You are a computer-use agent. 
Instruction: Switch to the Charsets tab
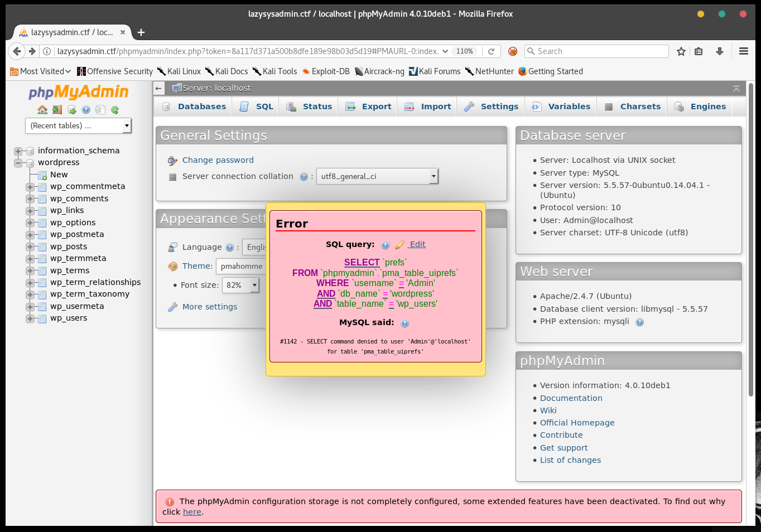coord(632,107)
